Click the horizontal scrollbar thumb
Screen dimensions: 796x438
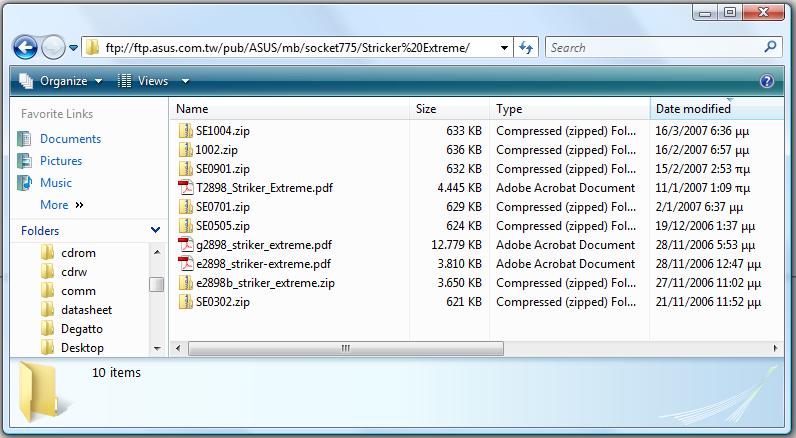point(346,348)
